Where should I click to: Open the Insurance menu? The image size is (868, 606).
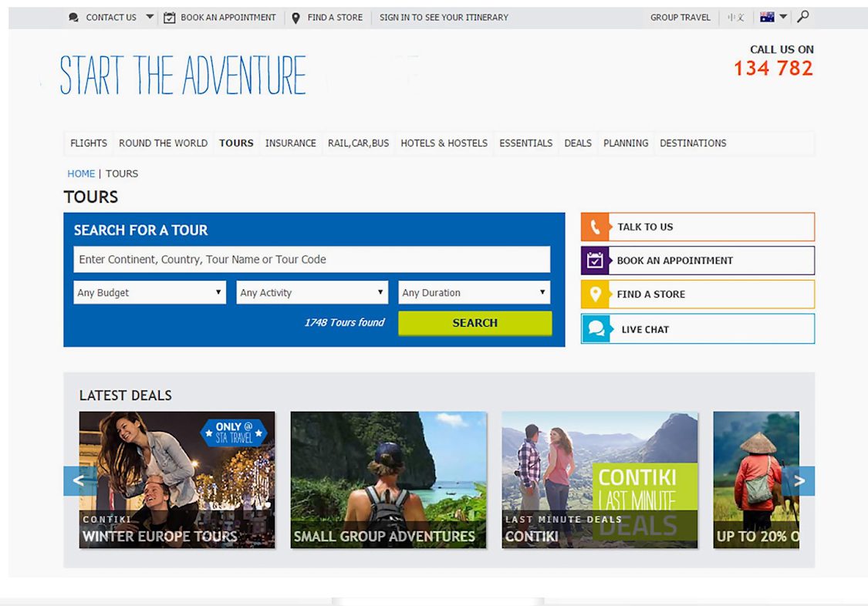(291, 143)
